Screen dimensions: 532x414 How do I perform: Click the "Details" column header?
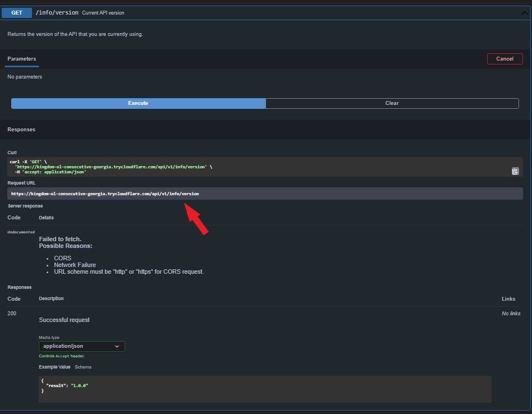click(x=46, y=218)
